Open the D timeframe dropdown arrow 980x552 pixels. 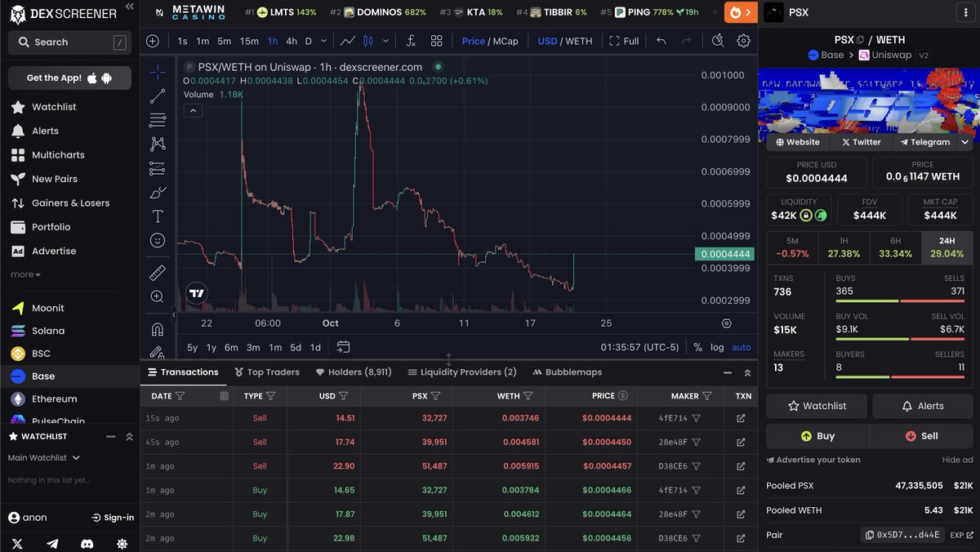coord(323,40)
